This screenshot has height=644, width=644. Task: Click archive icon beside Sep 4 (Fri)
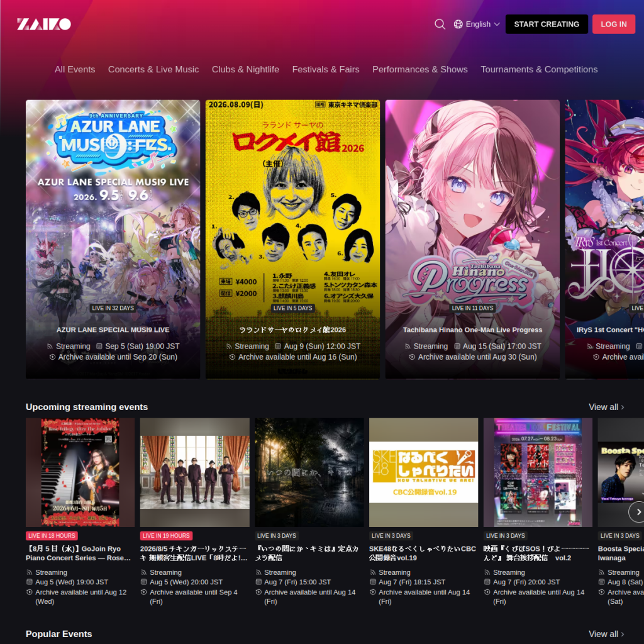point(144,592)
